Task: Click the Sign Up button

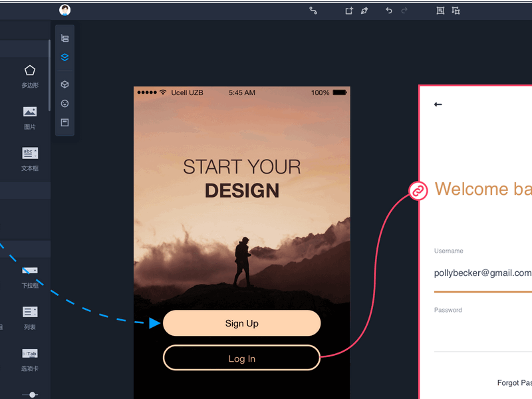Action: click(241, 323)
